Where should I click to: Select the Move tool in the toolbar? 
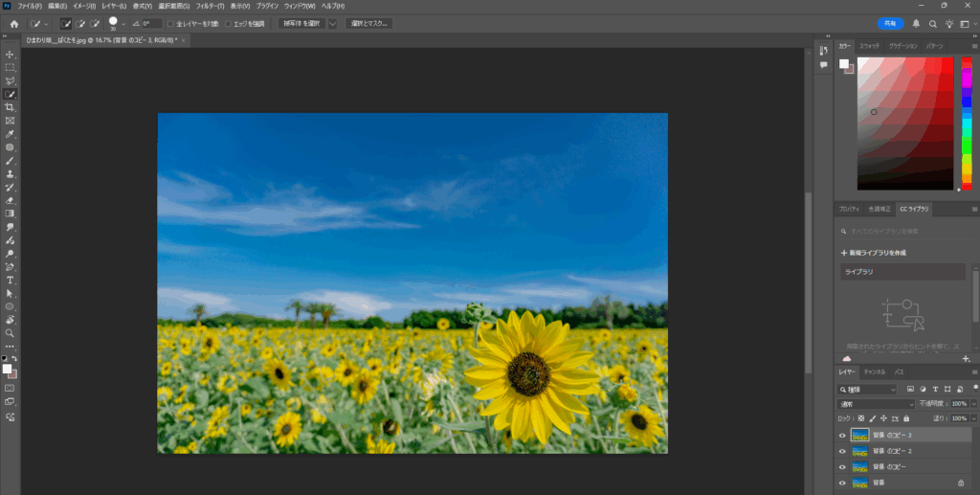tap(10, 55)
